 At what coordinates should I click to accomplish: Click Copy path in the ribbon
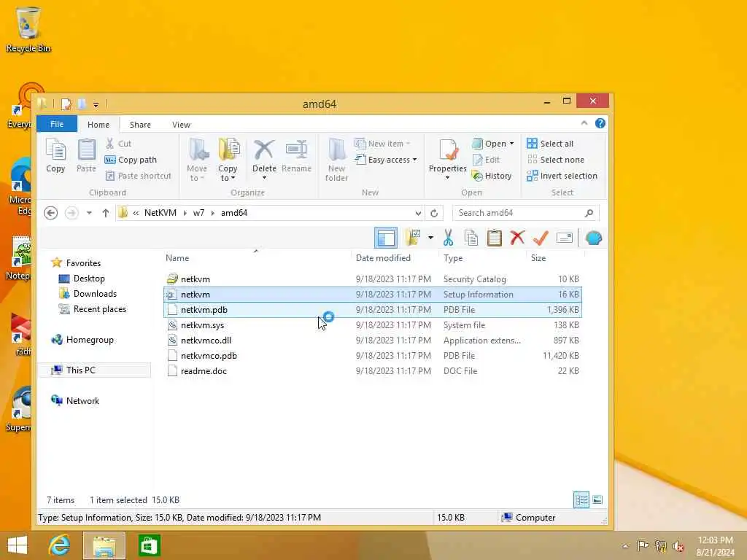131,160
